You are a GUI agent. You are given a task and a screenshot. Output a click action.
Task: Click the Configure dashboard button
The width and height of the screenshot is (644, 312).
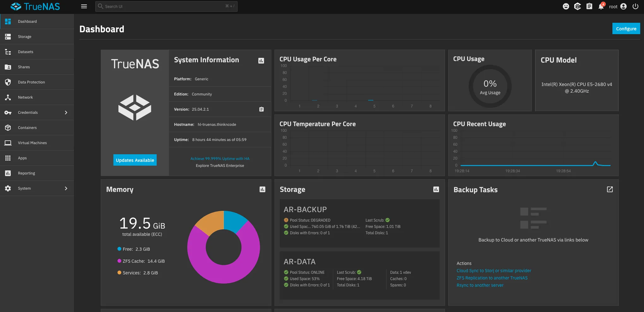pyautogui.click(x=626, y=28)
